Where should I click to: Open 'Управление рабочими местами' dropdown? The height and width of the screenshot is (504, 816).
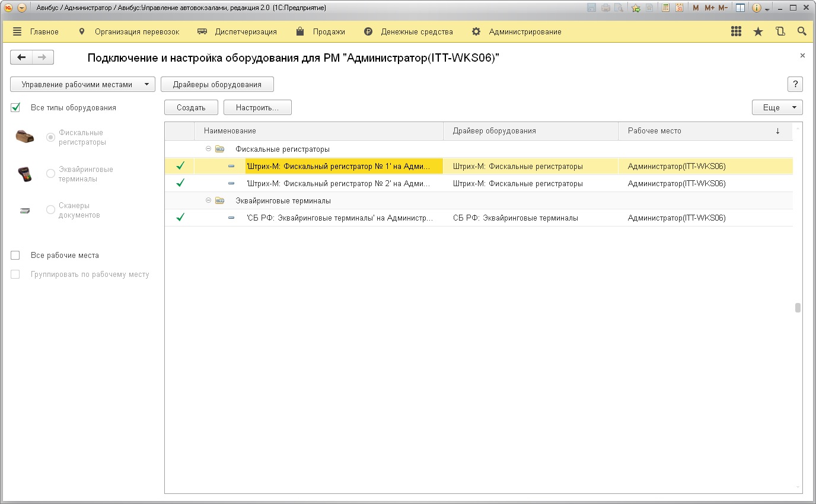click(82, 84)
